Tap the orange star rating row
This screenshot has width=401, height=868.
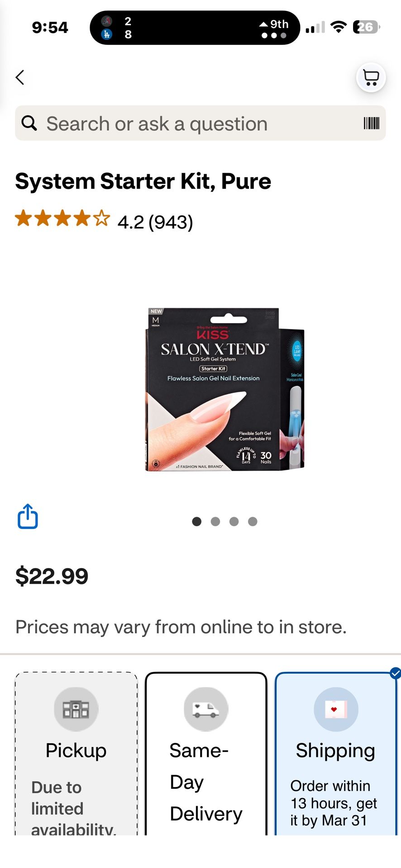pos(62,218)
